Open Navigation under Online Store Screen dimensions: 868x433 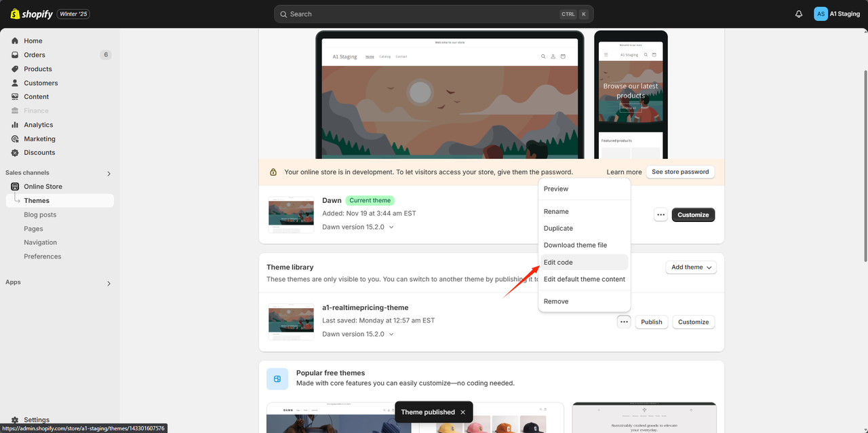40,242
